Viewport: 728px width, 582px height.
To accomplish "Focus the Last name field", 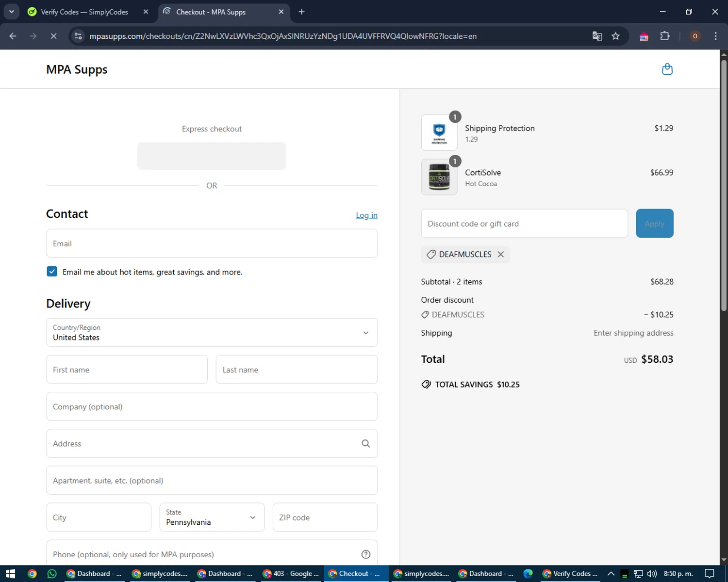I will (x=297, y=370).
